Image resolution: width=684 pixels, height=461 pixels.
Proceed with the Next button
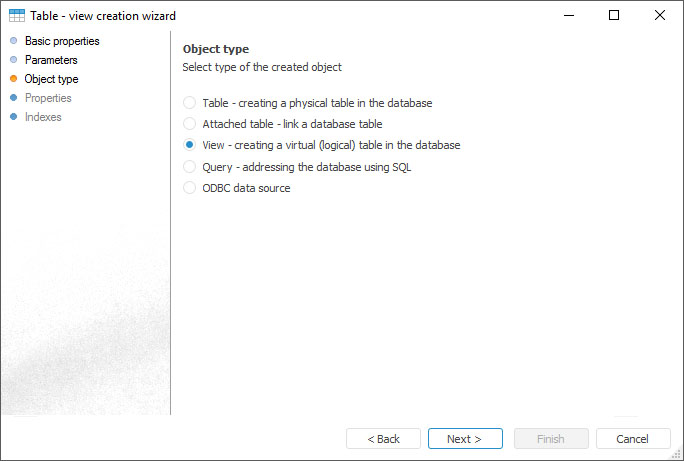coord(465,439)
